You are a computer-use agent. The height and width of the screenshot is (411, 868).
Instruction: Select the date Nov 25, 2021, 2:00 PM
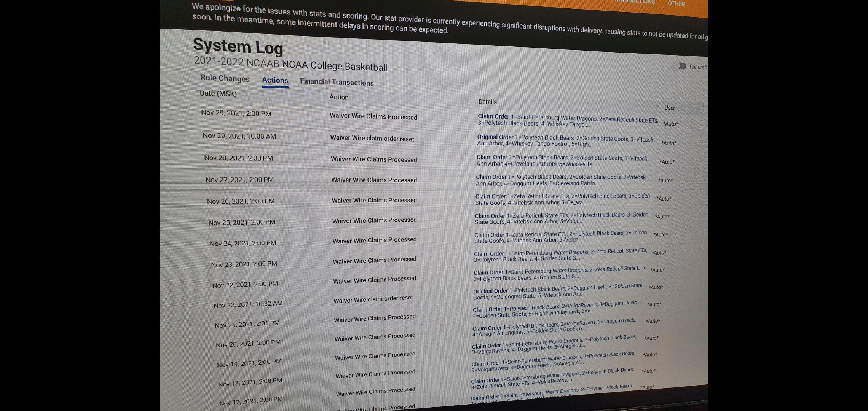point(242,222)
